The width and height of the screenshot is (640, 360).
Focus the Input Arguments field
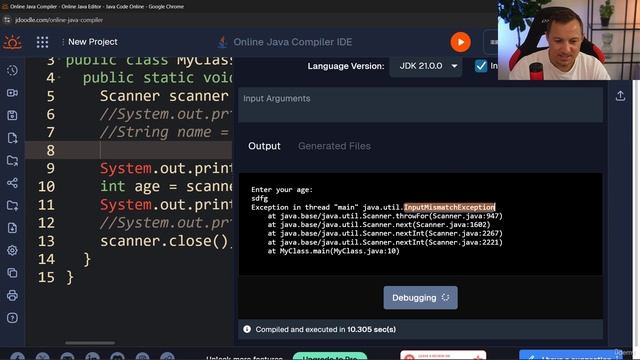(x=420, y=105)
